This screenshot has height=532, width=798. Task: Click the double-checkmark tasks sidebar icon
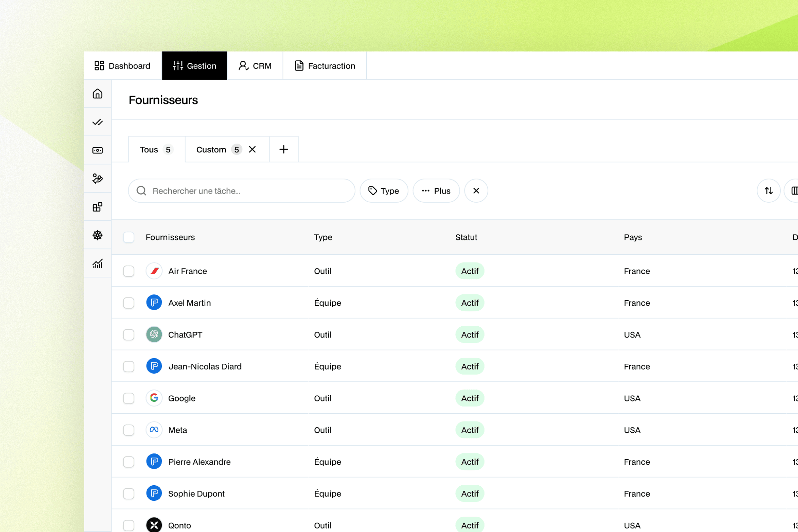pyautogui.click(x=98, y=122)
